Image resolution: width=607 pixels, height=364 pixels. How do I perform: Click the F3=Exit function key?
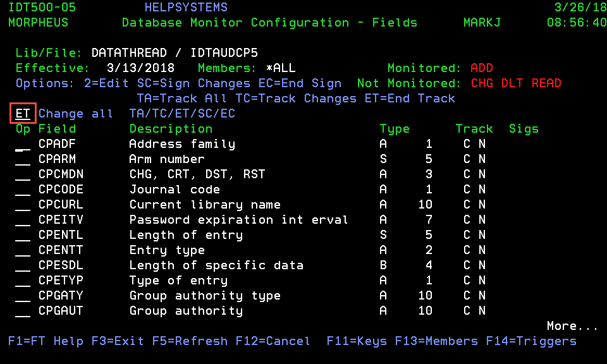(x=118, y=341)
